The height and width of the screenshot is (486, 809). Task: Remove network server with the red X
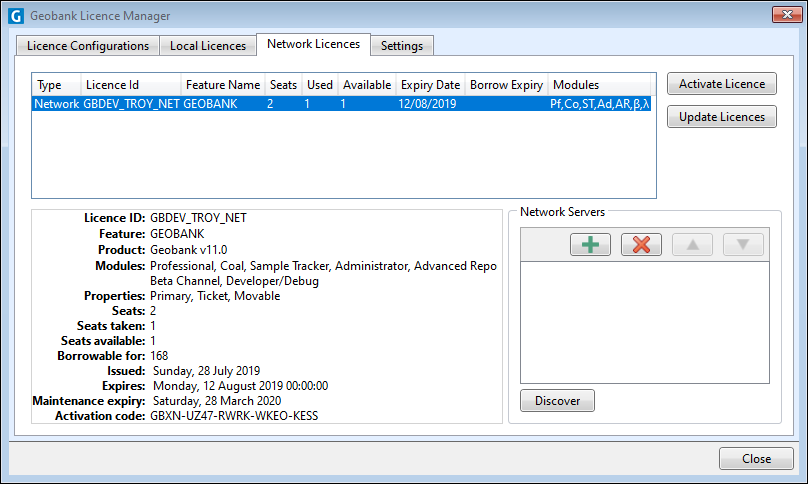[x=641, y=245]
